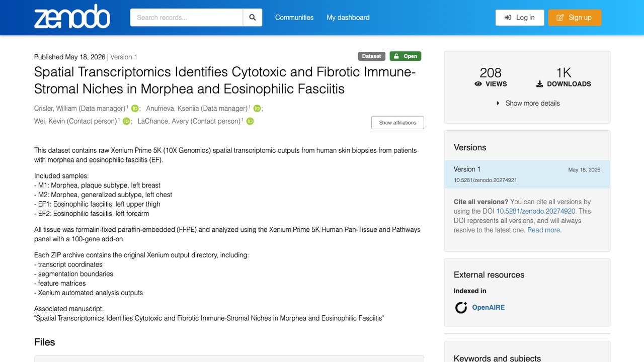The width and height of the screenshot is (644, 362).
Task: Click the 'feature matrices' list line
Action: pos(60,284)
